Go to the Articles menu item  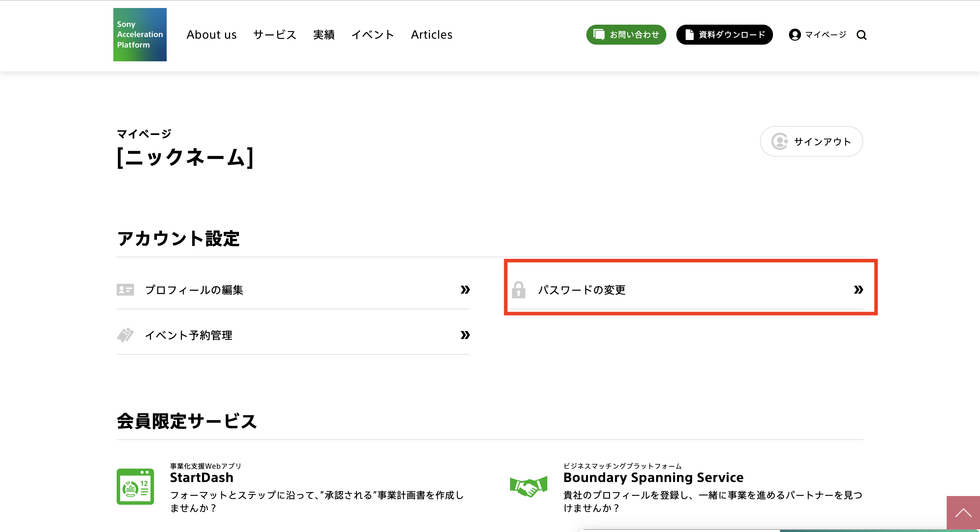pos(431,35)
